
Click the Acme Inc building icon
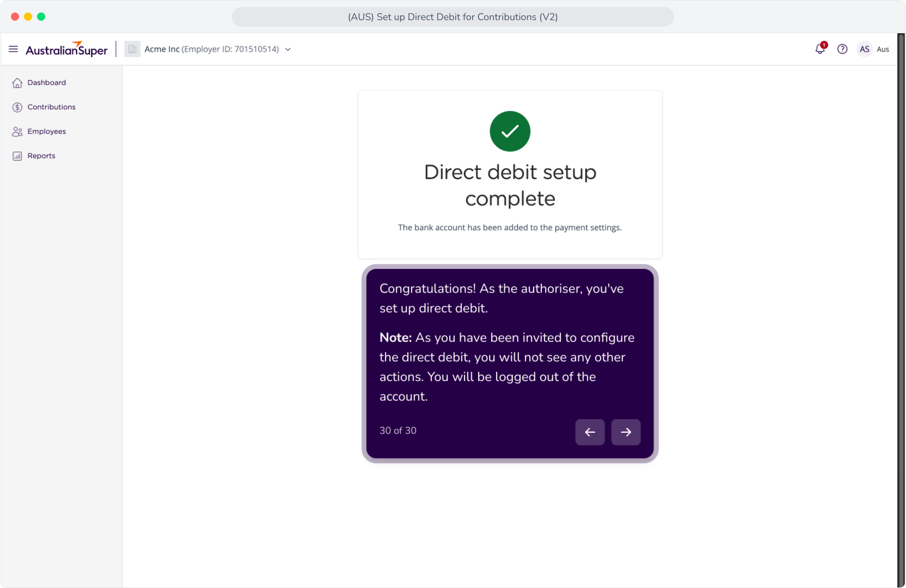(132, 49)
